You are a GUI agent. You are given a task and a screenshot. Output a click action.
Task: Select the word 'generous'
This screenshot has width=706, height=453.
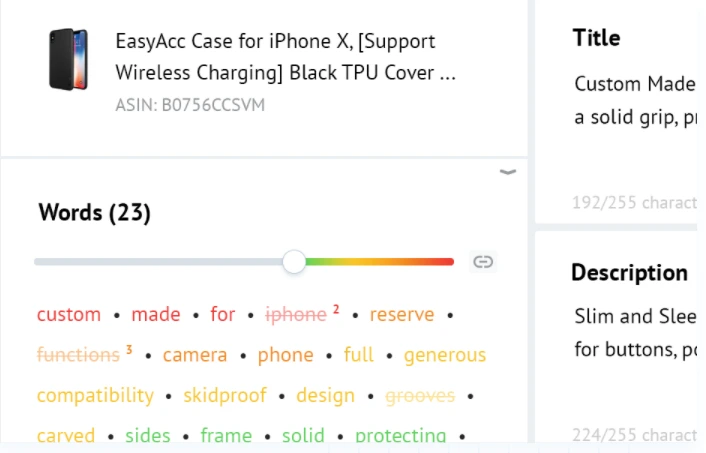445,355
